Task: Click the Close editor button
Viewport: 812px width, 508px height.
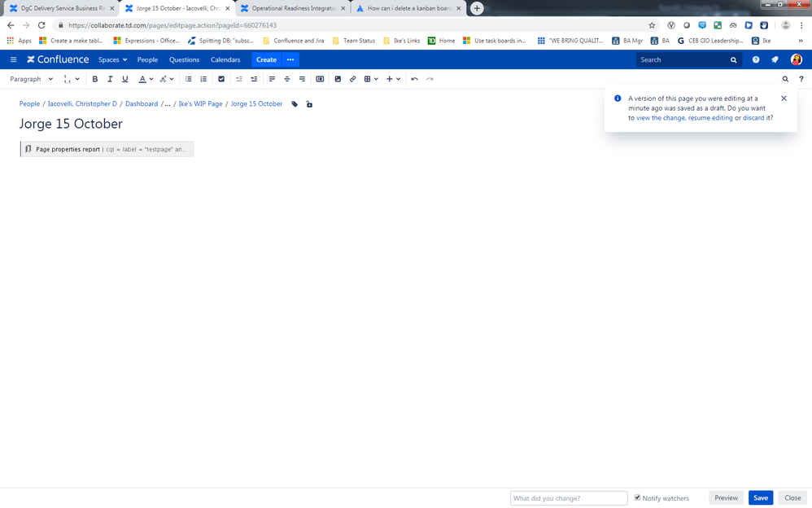Action: coord(792,497)
